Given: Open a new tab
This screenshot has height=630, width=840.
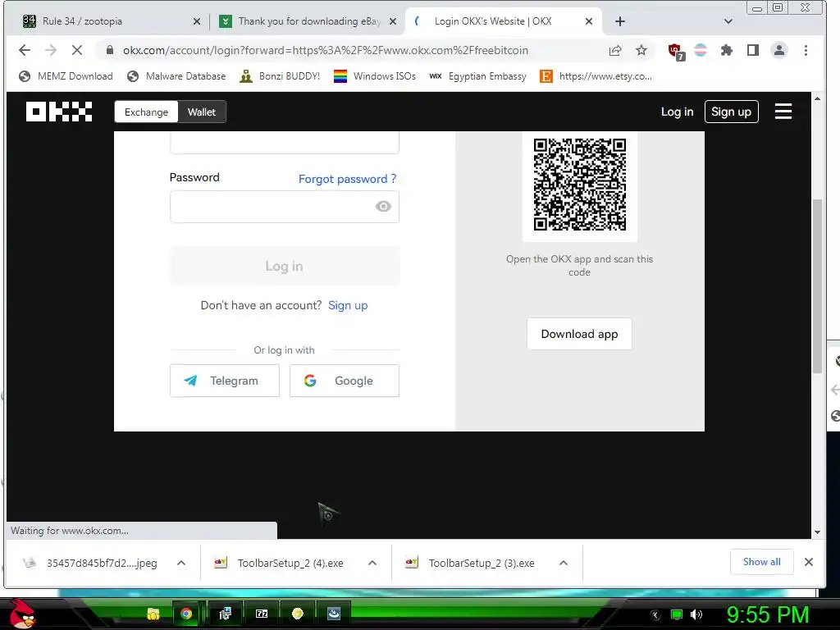Looking at the screenshot, I should 620,21.
